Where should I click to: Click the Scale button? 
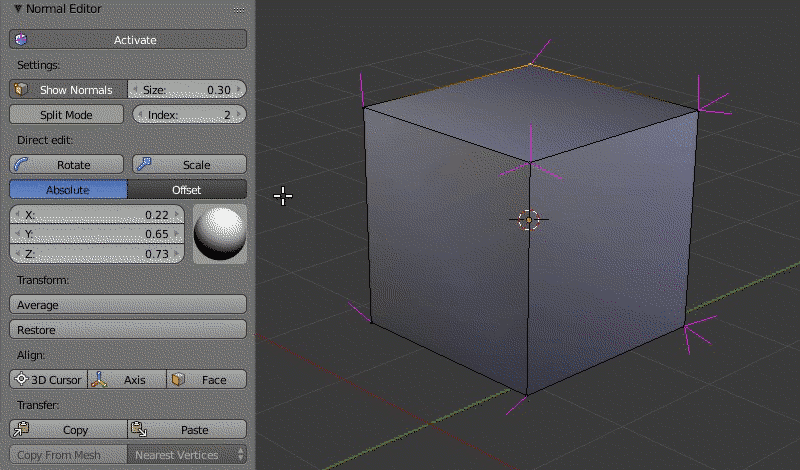189,165
